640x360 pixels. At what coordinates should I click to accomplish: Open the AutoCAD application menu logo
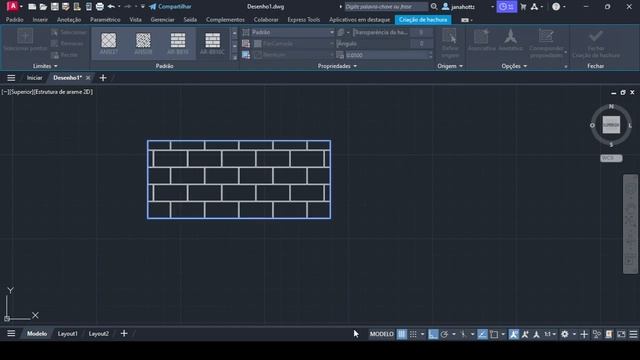13,6
